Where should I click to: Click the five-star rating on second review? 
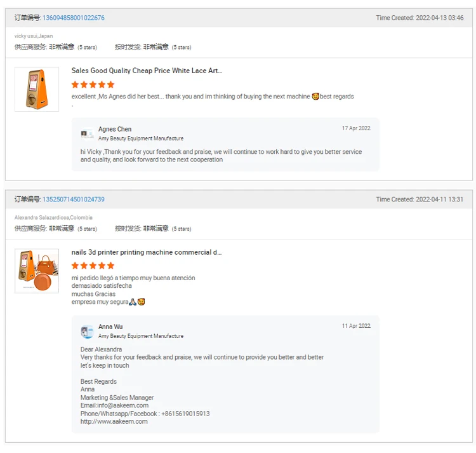(93, 266)
